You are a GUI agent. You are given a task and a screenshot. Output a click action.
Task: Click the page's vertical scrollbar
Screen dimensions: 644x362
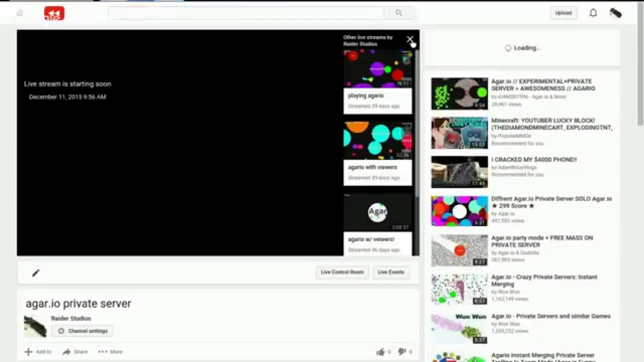coord(640,65)
